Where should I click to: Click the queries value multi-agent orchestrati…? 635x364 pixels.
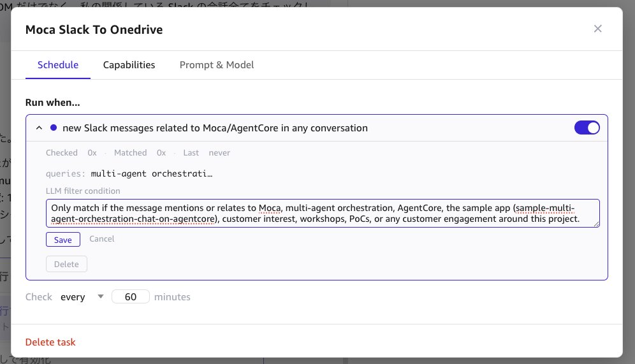tap(152, 173)
